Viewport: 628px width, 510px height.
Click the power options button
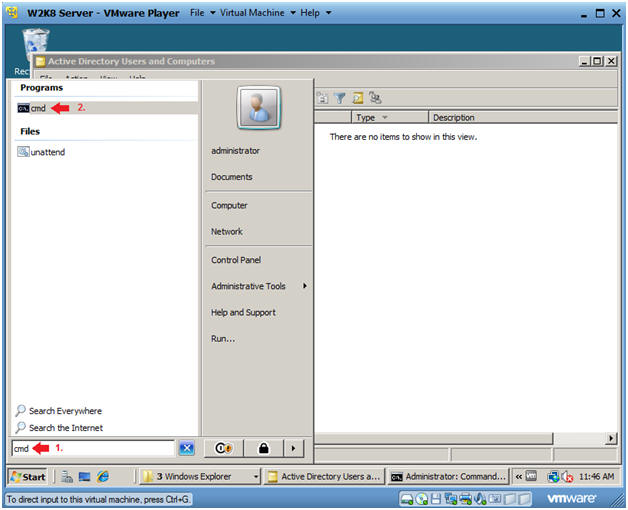pos(223,448)
